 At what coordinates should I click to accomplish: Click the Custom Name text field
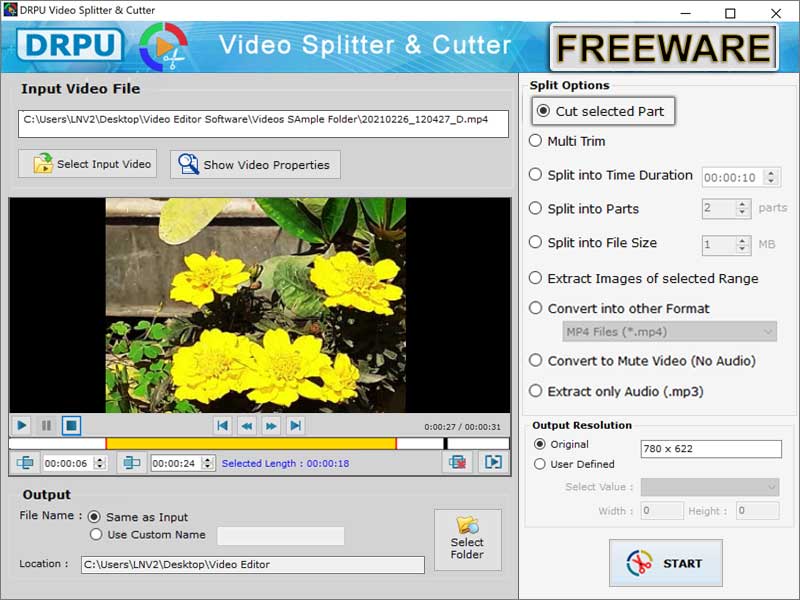tap(280, 535)
